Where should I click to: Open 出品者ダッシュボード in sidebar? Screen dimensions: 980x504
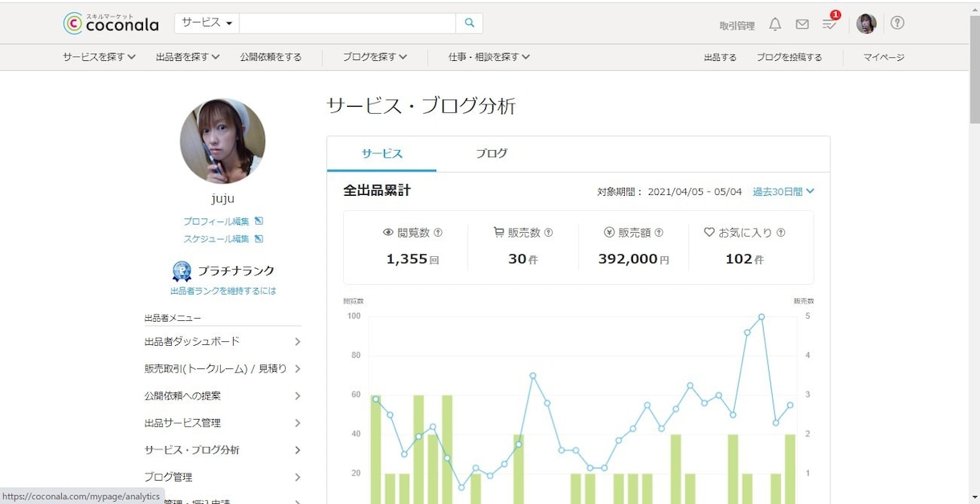[223, 341]
